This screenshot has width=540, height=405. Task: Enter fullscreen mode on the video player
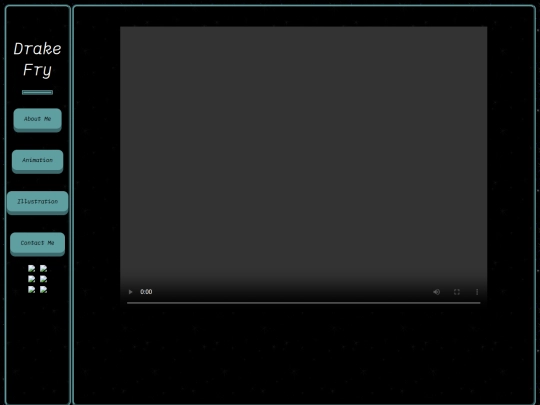click(457, 292)
